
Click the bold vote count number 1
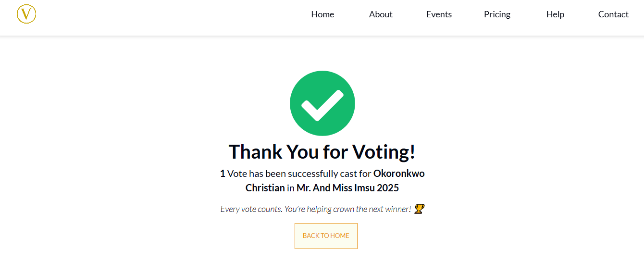(223, 174)
